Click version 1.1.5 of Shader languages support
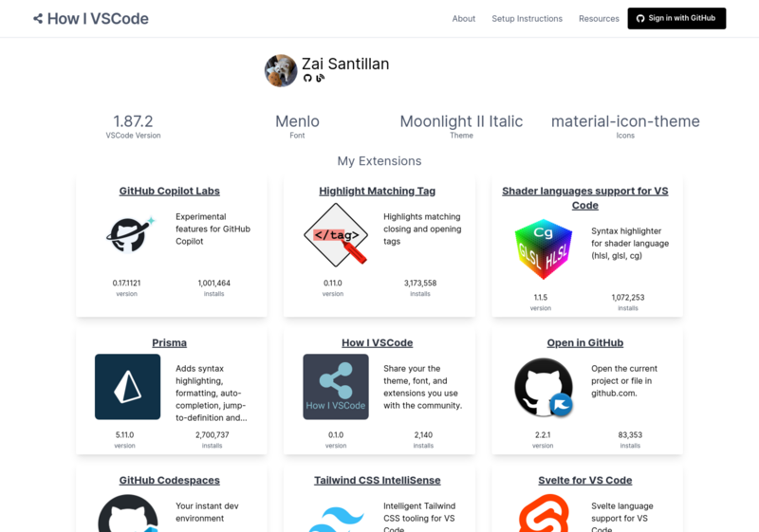Image resolution: width=759 pixels, height=532 pixels. click(x=541, y=298)
